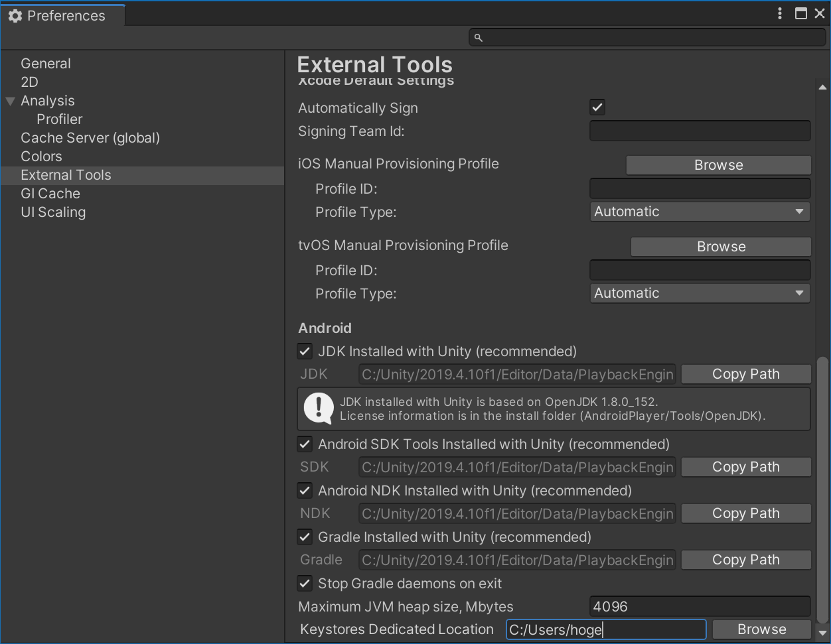Image resolution: width=831 pixels, height=644 pixels.
Task: Click the JDK info warning icon
Action: click(319, 408)
